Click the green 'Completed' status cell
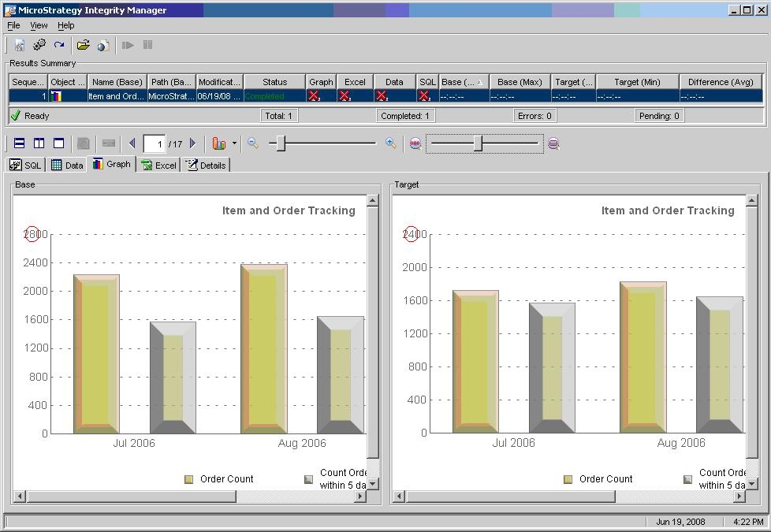Viewport: 771px width, 532px height. [x=275, y=96]
